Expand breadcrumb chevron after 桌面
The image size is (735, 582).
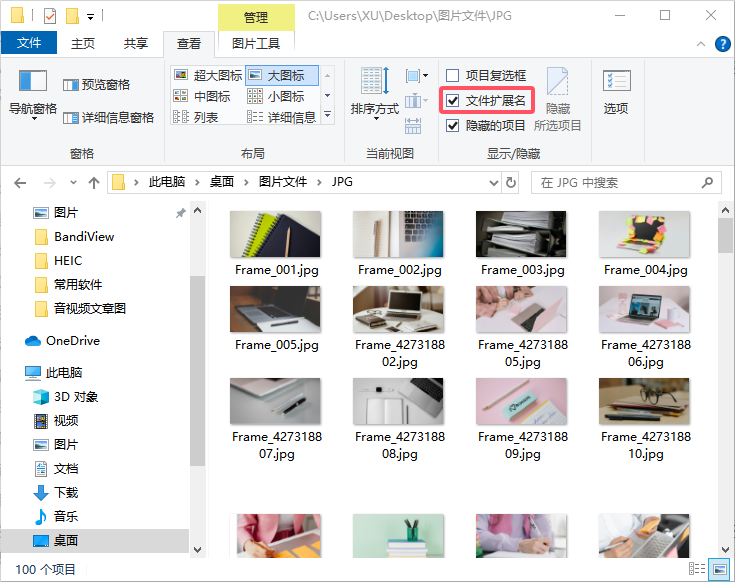pos(246,182)
